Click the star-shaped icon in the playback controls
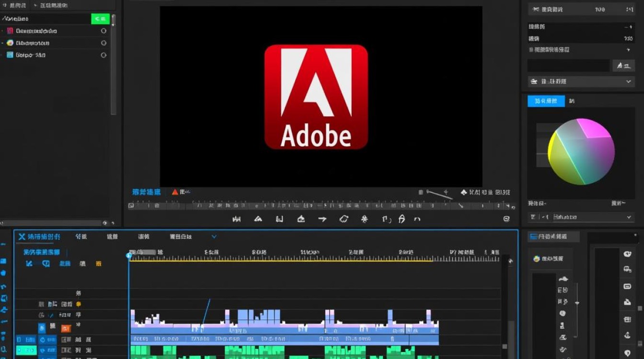 (x=364, y=219)
